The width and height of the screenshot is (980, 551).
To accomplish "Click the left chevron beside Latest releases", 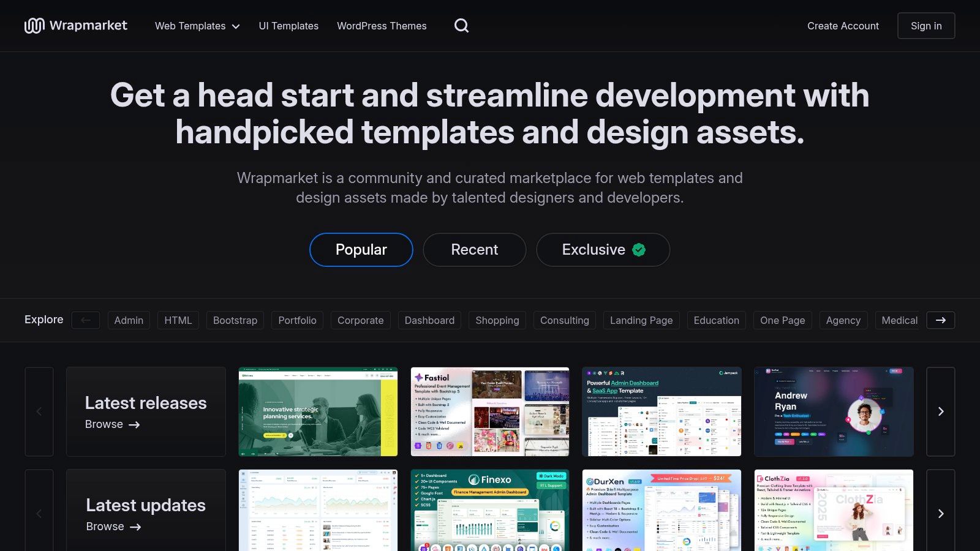I will (39, 411).
